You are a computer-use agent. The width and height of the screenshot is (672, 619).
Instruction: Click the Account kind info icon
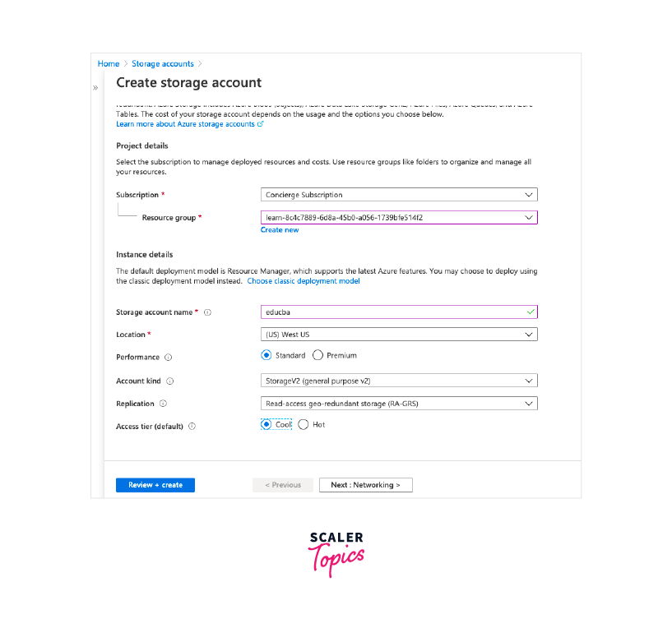170,381
